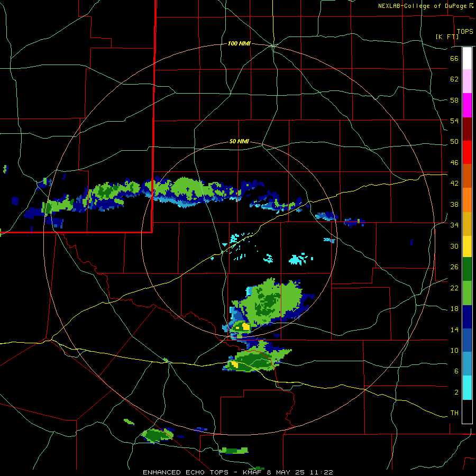Image resolution: width=476 pixels, height=476 pixels.
Task: Click the navy blue legend swatch
Action: coord(467,317)
